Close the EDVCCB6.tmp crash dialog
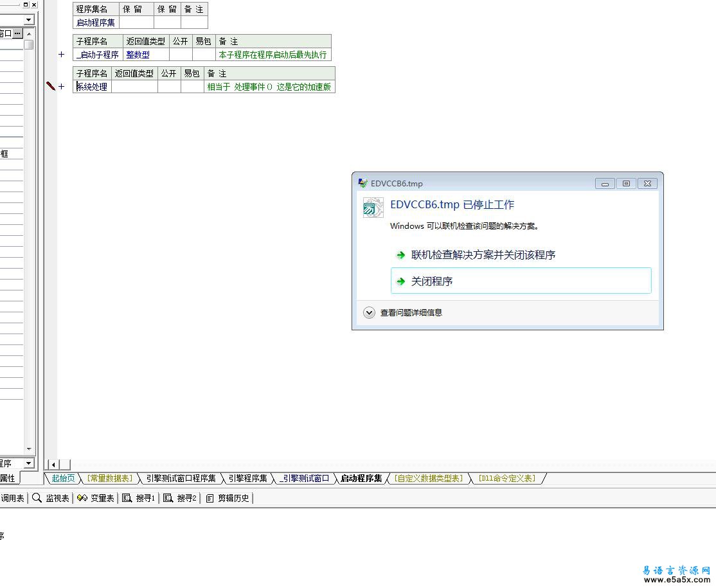The height and width of the screenshot is (588, 716). pos(647,184)
